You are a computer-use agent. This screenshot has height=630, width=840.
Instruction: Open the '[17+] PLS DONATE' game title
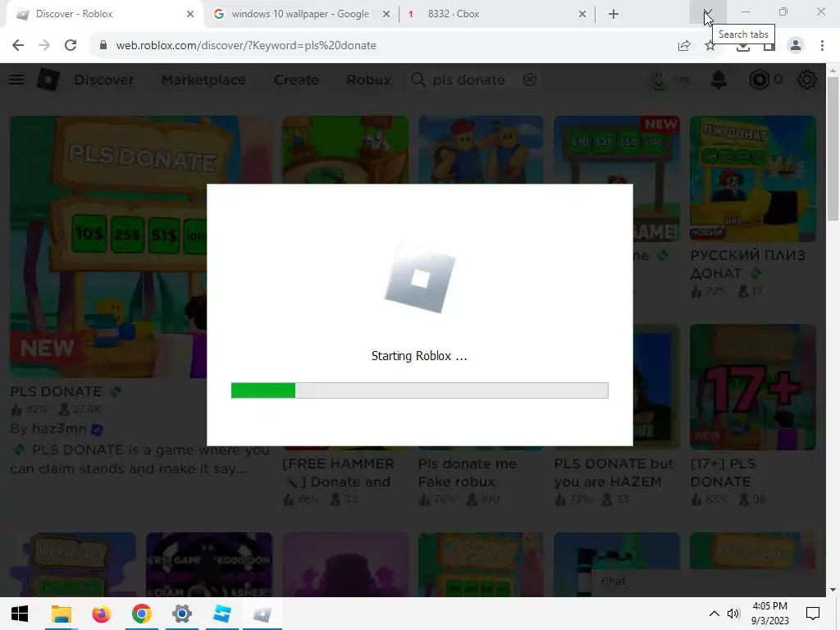click(723, 472)
